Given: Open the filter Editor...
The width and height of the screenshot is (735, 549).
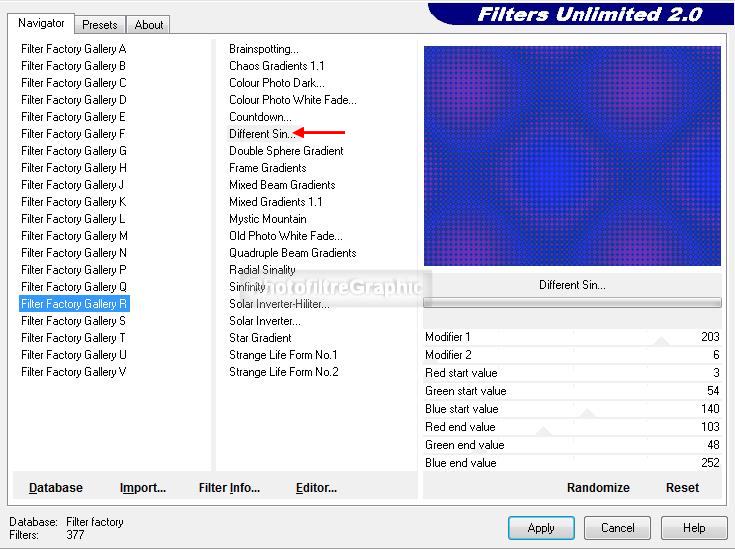Looking at the screenshot, I should [316, 488].
